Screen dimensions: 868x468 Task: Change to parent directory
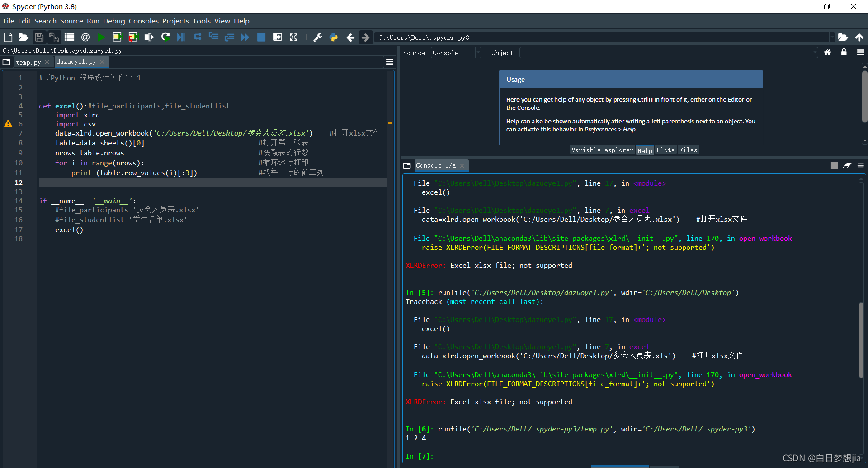pos(859,37)
